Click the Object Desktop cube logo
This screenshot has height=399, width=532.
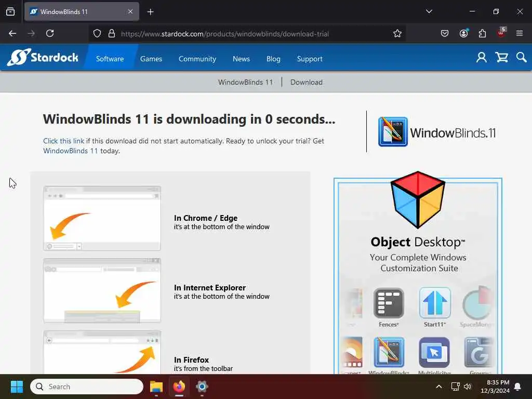point(418,199)
